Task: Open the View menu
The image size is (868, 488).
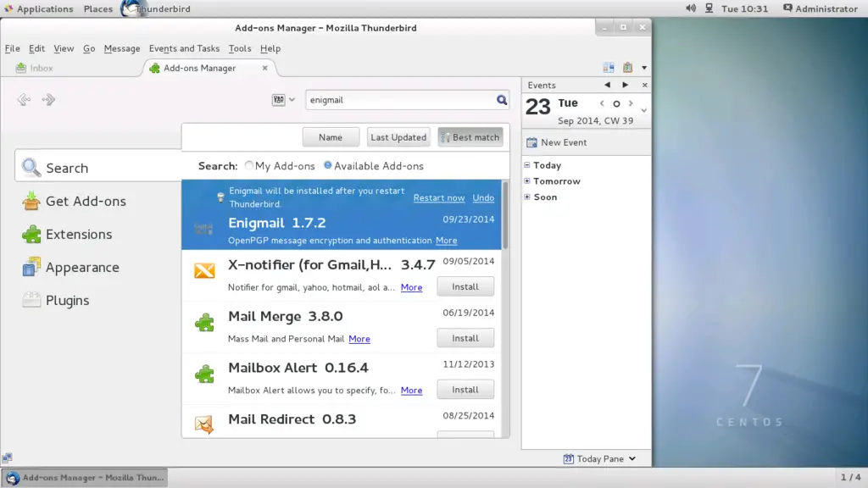Action: click(64, 48)
